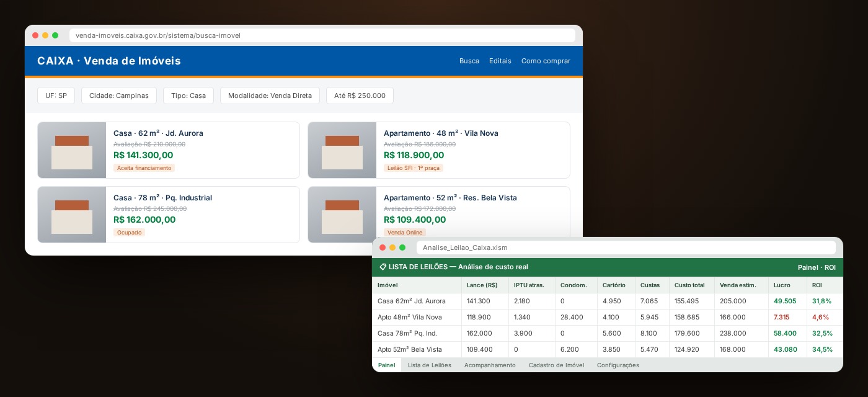Open the UF: SP filter chip
The height and width of the screenshot is (397, 868).
click(56, 96)
